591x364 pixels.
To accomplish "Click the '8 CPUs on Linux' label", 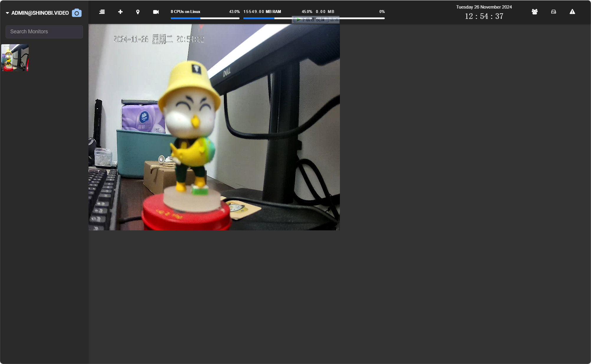I will [185, 12].
